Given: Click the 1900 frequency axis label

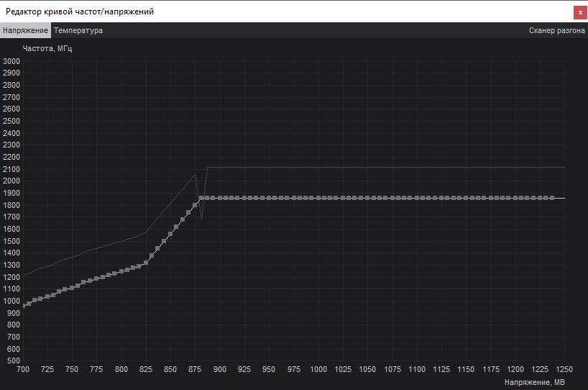Looking at the screenshot, I should pyautogui.click(x=12, y=193).
